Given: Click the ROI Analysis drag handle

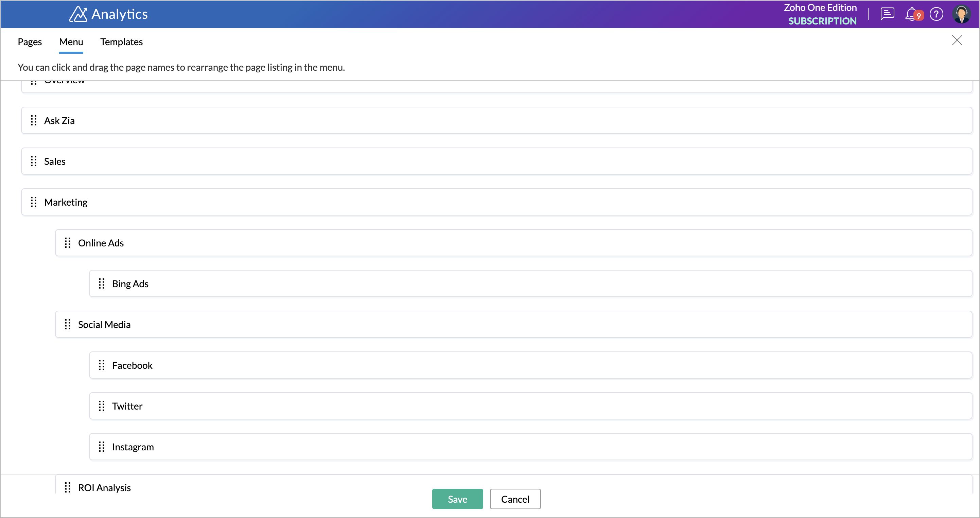Looking at the screenshot, I should [x=67, y=487].
